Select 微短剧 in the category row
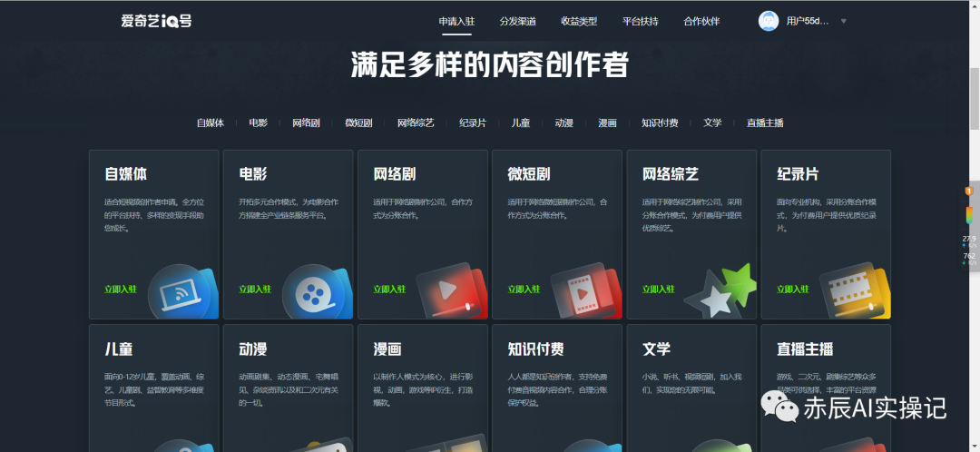Image resolution: width=980 pixels, height=452 pixels. tap(358, 123)
